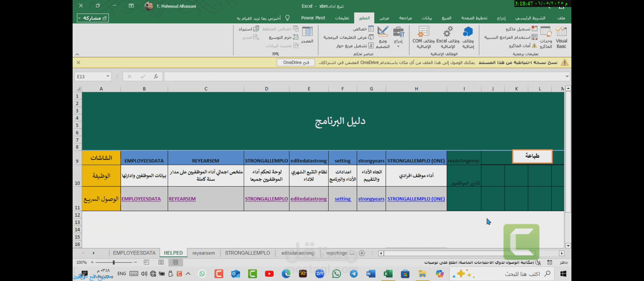This screenshot has height=281, width=644.
Task: Follow the STRONGALLEMPLO link in column D
Action: click(267, 199)
